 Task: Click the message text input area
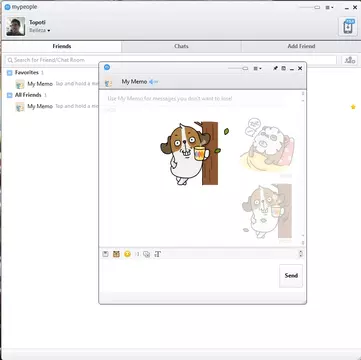(189, 276)
